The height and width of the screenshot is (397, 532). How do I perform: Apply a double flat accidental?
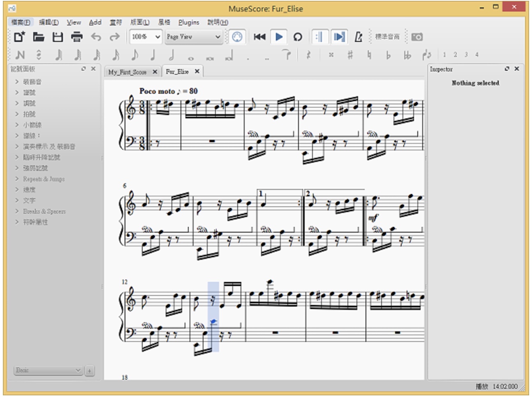coord(407,55)
